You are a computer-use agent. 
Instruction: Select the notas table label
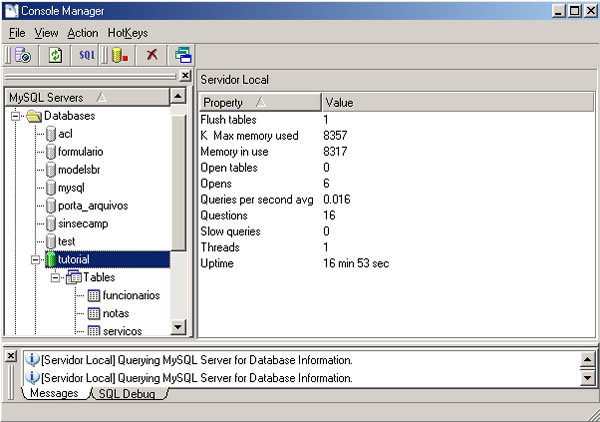tap(116, 313)
